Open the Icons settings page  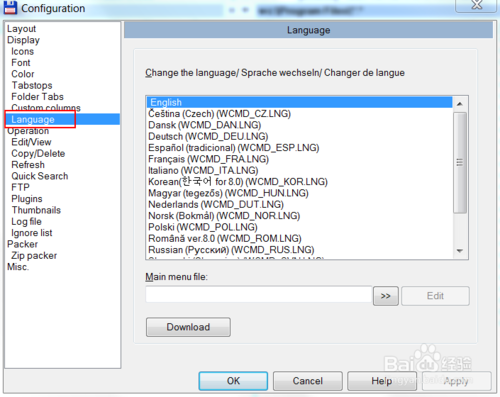(22, 51)
